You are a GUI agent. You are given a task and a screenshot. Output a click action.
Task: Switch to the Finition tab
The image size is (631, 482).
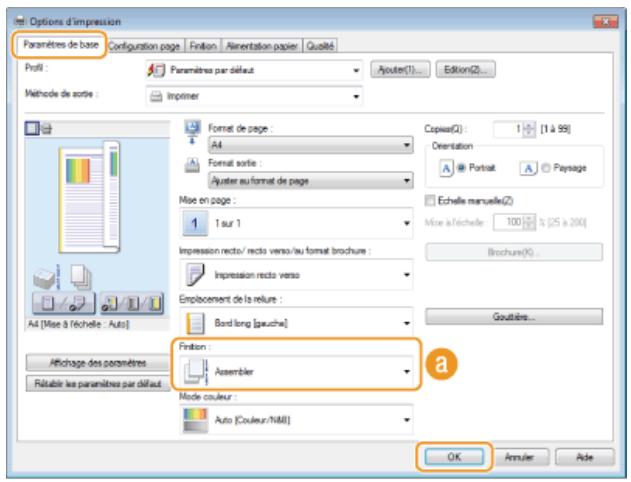pos(203,46)
